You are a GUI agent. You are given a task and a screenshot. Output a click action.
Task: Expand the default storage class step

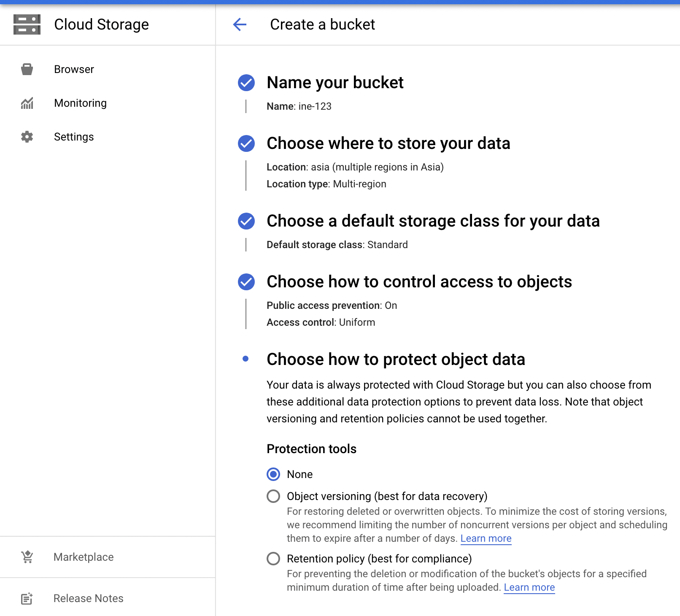point(433,221)
